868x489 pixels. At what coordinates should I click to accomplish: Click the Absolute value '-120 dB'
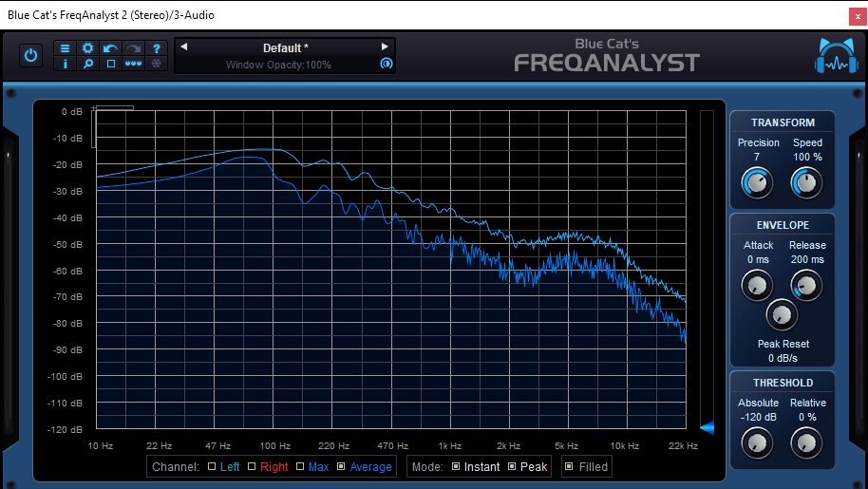pos(758,417)
